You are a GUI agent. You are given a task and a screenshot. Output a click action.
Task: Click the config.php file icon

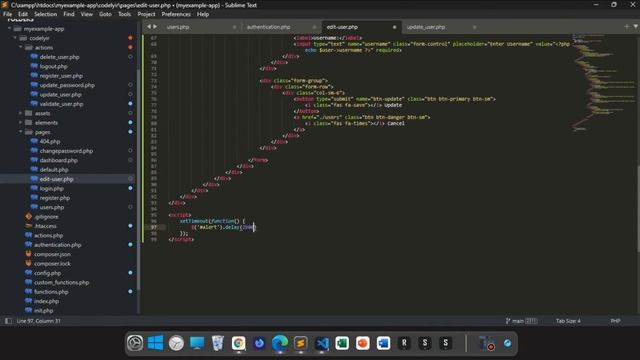(29, 273)
